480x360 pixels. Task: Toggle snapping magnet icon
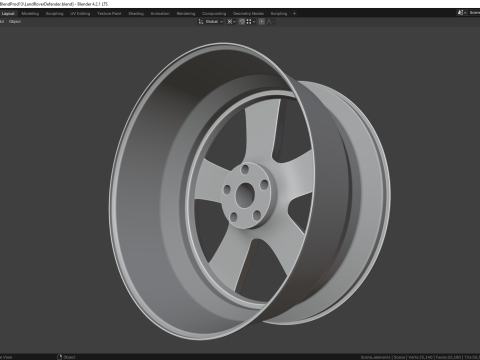242,22
